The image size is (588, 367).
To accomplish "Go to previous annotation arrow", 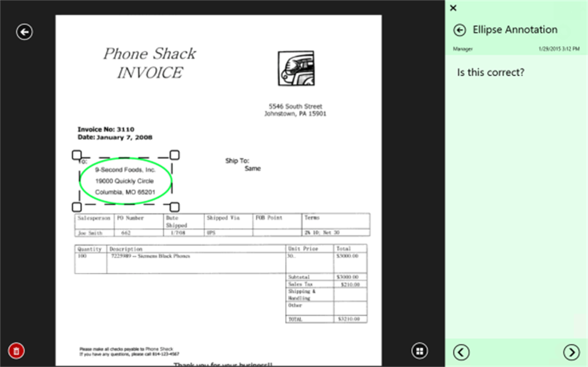I will (461, 352).
